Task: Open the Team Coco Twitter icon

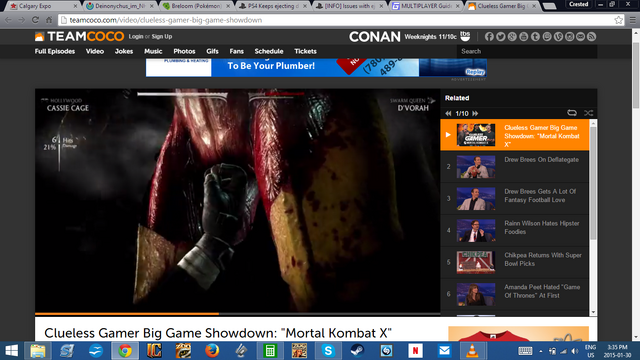Action: pos(500,37)
